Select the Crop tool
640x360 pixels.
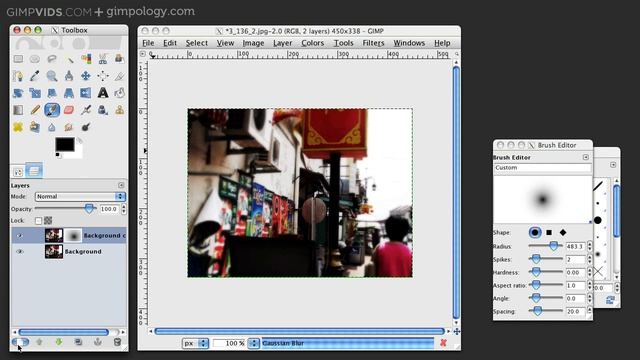pyautogui.click(x=119, y=76)
